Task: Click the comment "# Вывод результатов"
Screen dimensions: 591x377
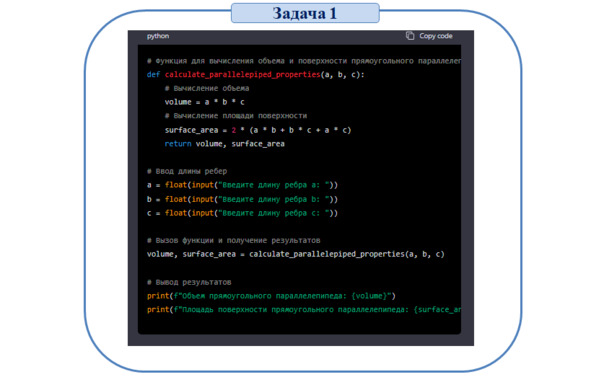Action: point(189,282)
